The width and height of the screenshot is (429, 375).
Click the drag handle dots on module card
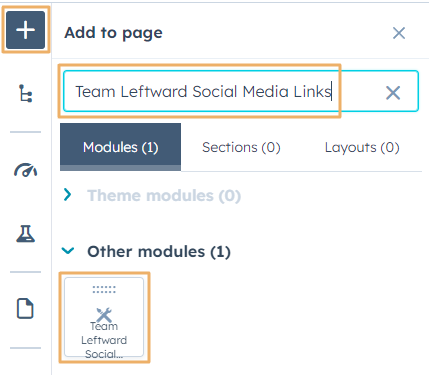click(104, 289)
